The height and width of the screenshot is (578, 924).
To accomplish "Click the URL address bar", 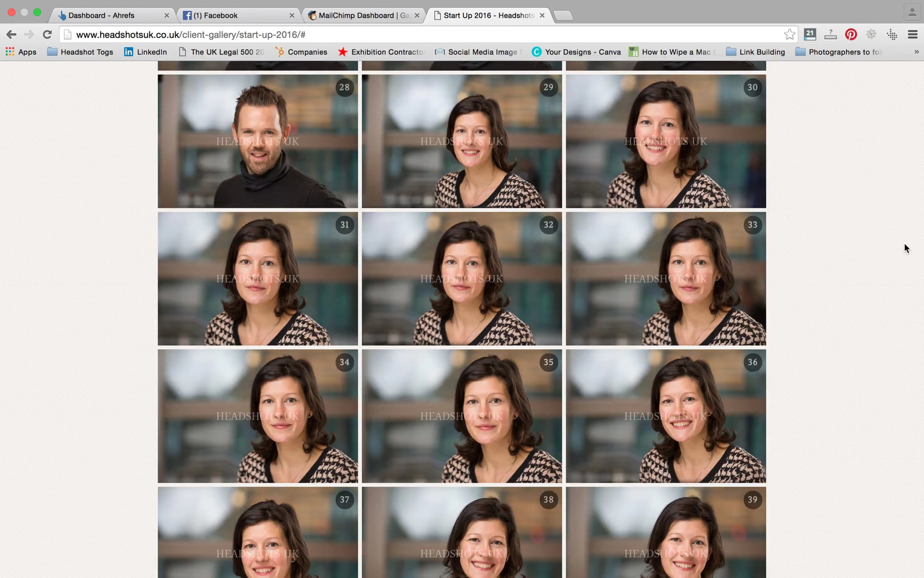I will [423, 35].
